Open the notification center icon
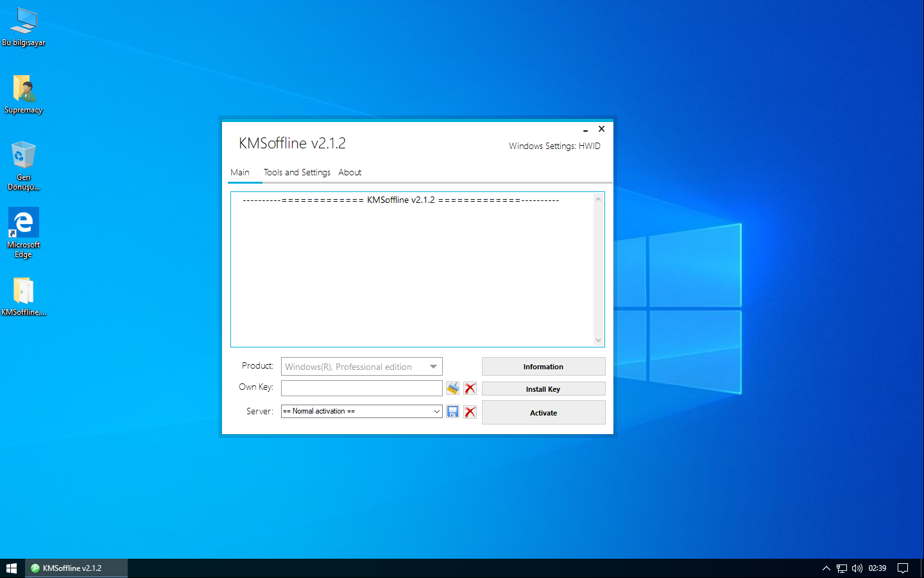Screen dimensions: 924x578 pyautogui.click(x=903, y=568)
